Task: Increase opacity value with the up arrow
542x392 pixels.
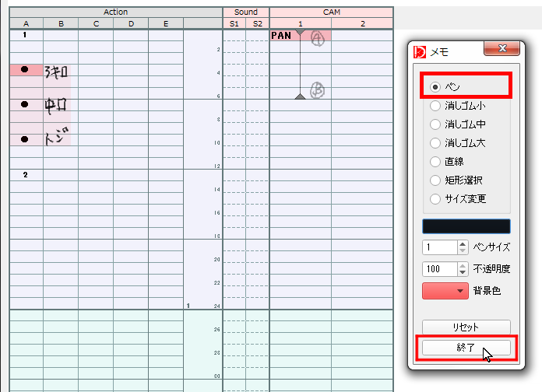Action: tap(463, 265)
